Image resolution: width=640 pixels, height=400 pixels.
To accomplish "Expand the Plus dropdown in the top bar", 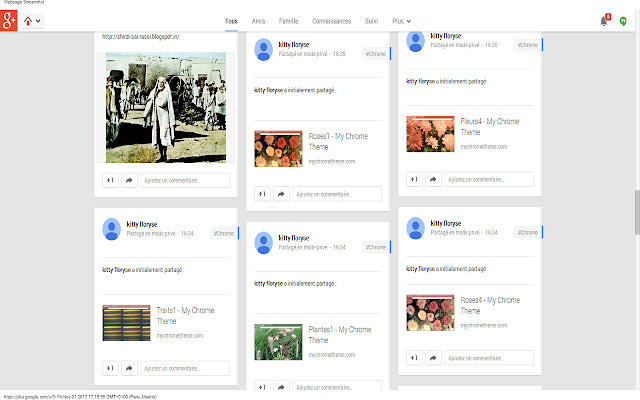I will point(401,20).
